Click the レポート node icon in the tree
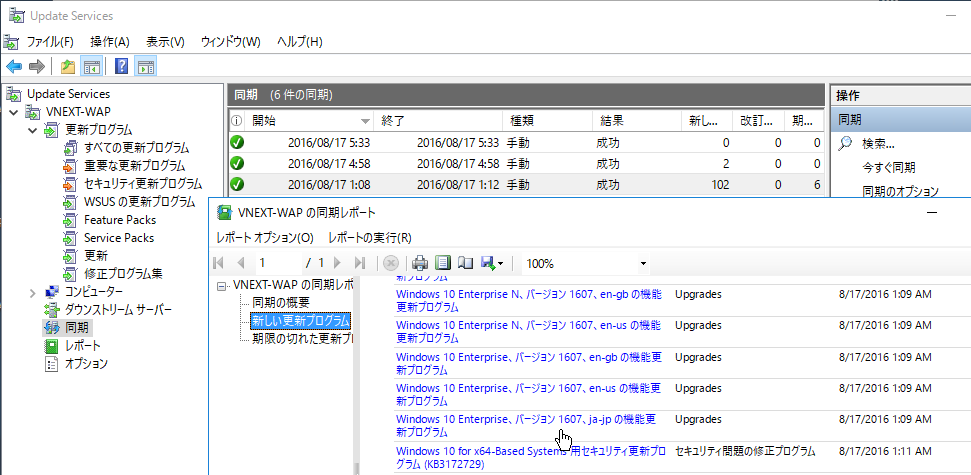Image resolution: width=971 pixels, height=475 pixels. [x=53, y=346]
